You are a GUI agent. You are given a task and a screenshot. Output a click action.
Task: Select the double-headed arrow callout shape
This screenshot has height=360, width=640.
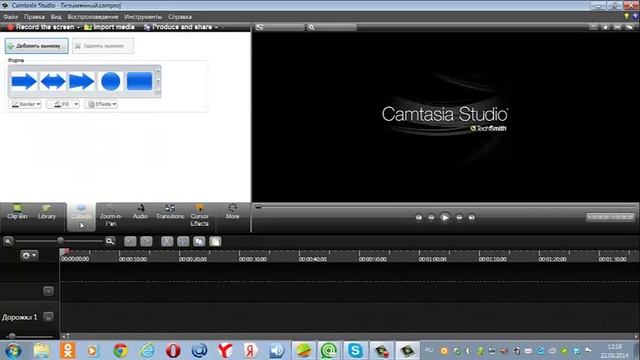point(53,81)
